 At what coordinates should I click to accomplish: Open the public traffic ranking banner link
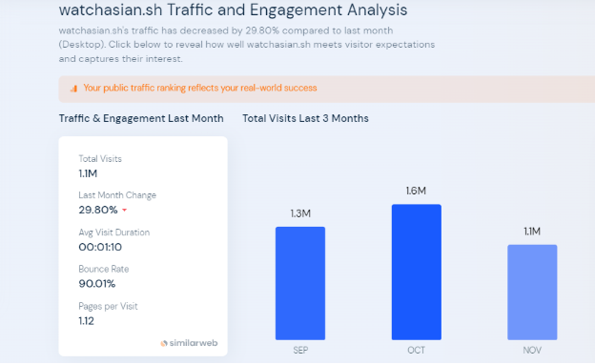coord(200,88)
